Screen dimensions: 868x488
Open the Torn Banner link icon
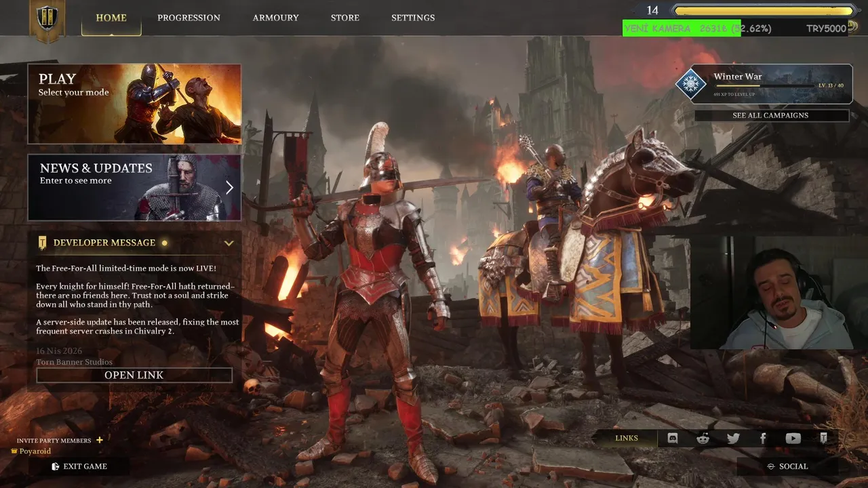coord(823,439)
